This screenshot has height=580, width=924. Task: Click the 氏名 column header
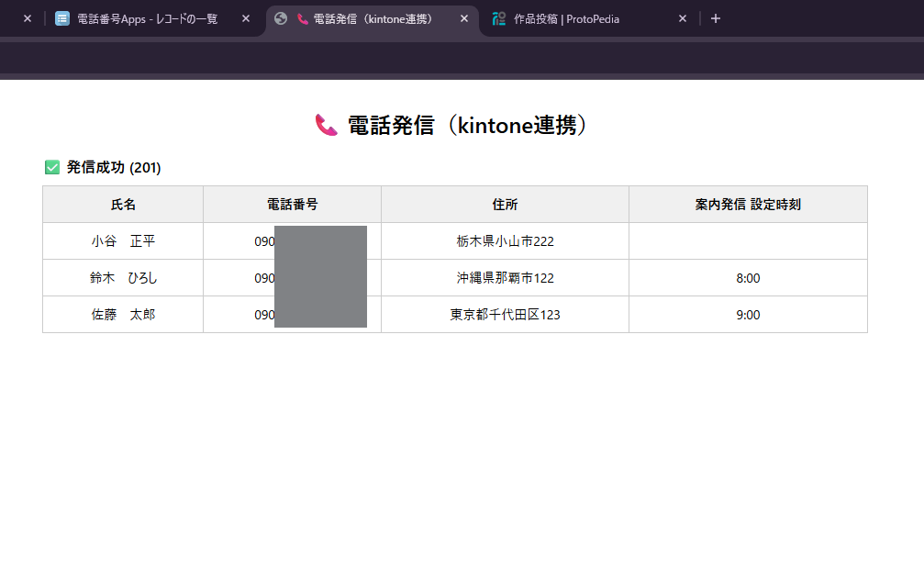(123, 205)
